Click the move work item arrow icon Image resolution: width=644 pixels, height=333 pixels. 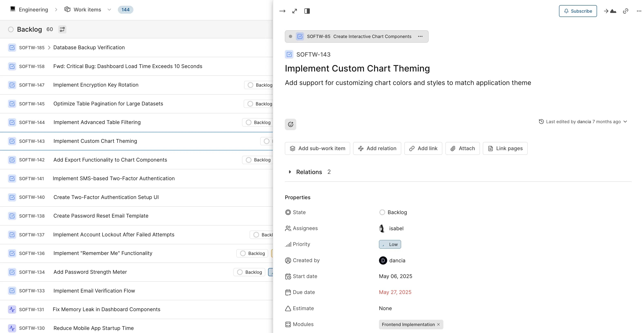[282, 11]
